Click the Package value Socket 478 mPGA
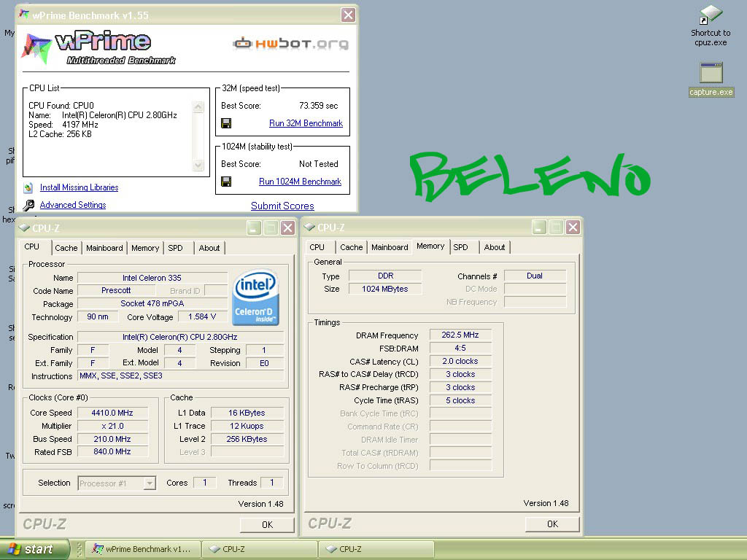 click(x=152, y=303)
